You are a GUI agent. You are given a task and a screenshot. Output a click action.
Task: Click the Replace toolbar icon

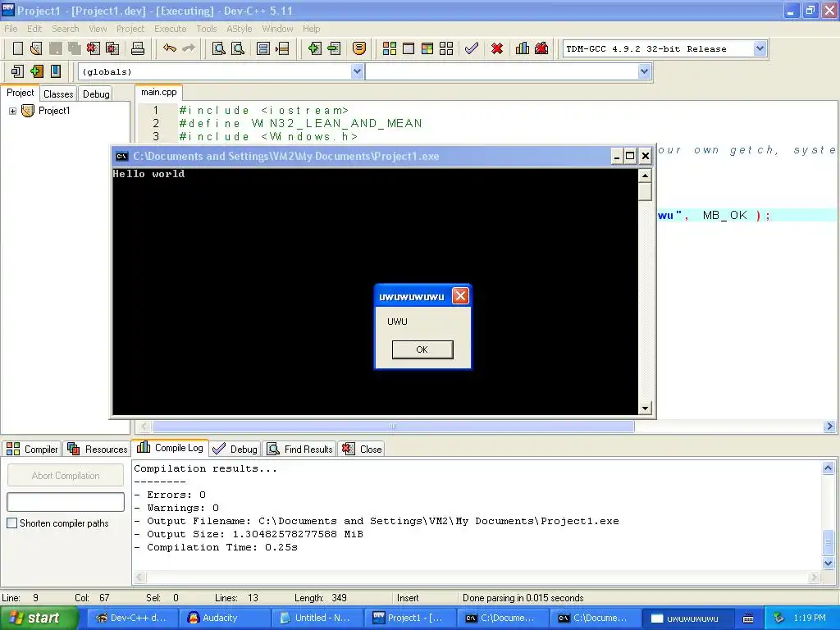[x=238, y=48]
